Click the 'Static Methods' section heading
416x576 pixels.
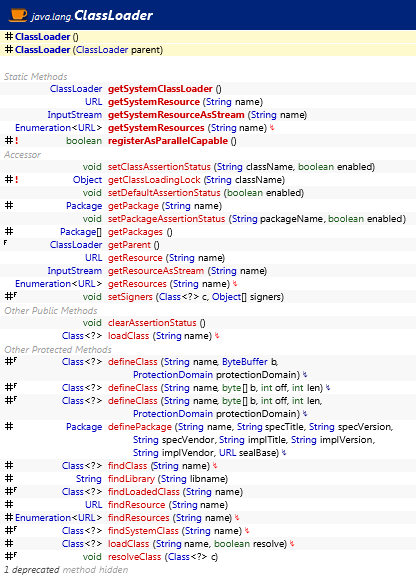tap(36, 77)
